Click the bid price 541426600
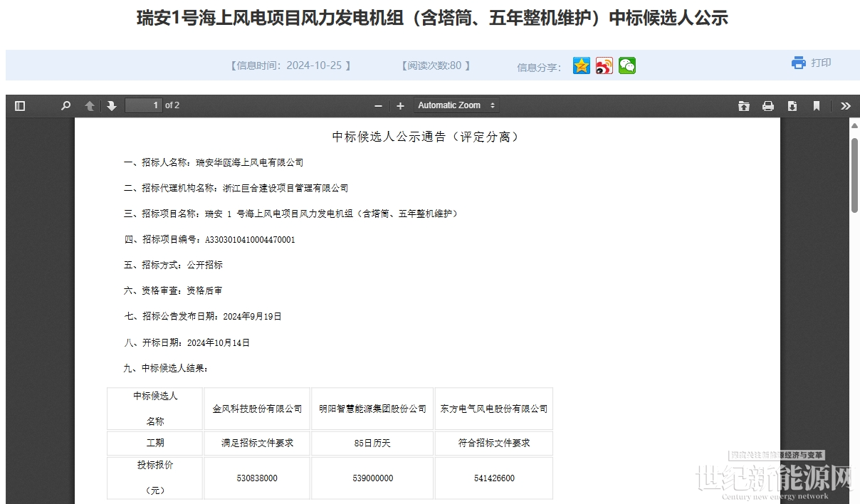This screenshot has height=504, width=860. 493,478
